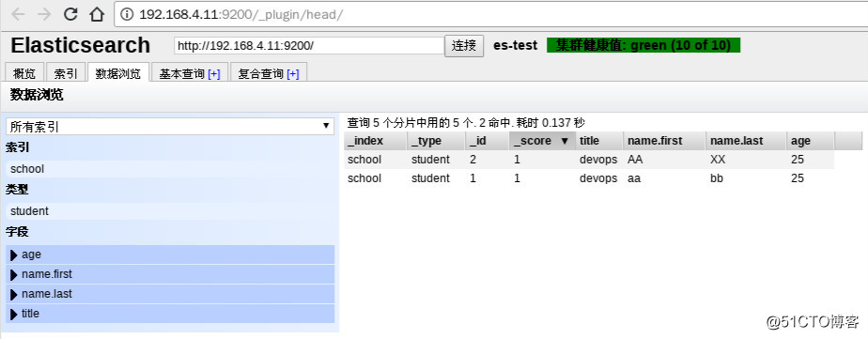The width and height of the screenshot is (868, 339).
Task: Click the es-test cluster name
Action: (516, 45)
